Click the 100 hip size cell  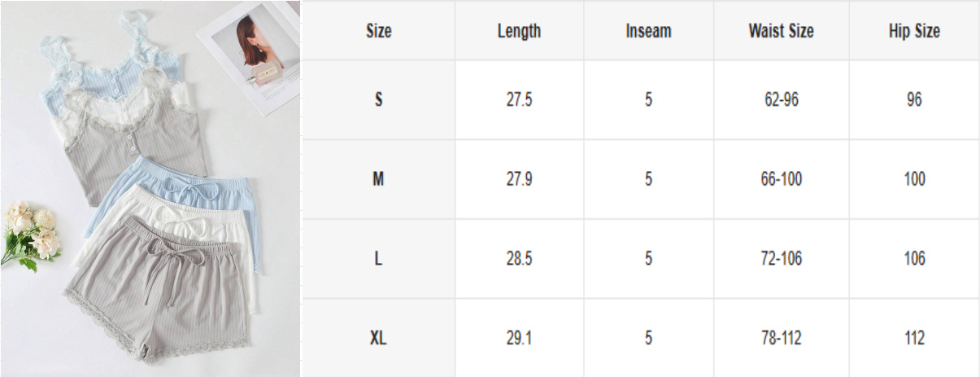(914, 179)
